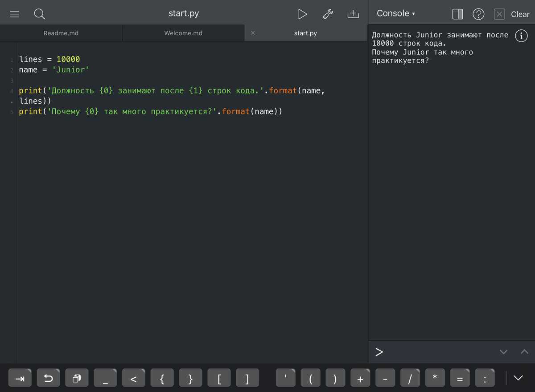Screen dimensions: 535x392
Task: Switch to the Readme.md tab
Action: coord(61,33)
